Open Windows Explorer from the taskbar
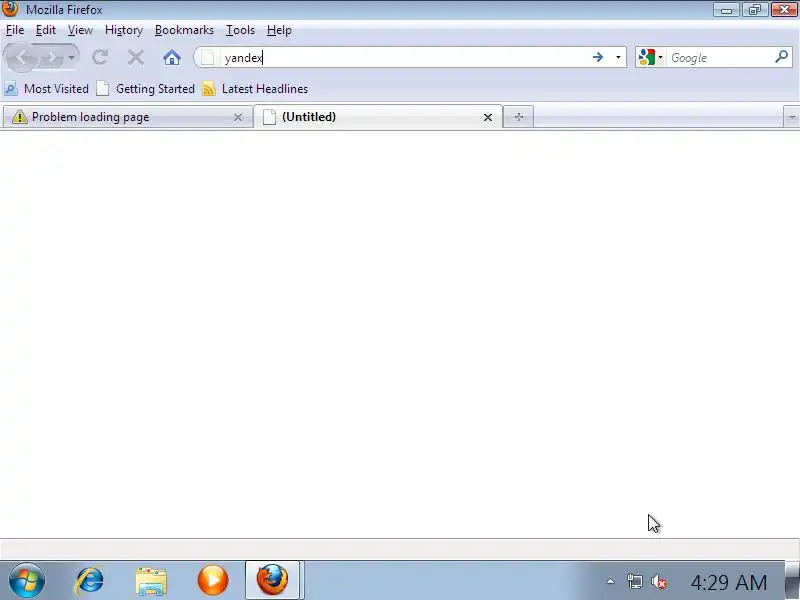The width and height of the screenshot is (800, 600). [x=151, y=581]
